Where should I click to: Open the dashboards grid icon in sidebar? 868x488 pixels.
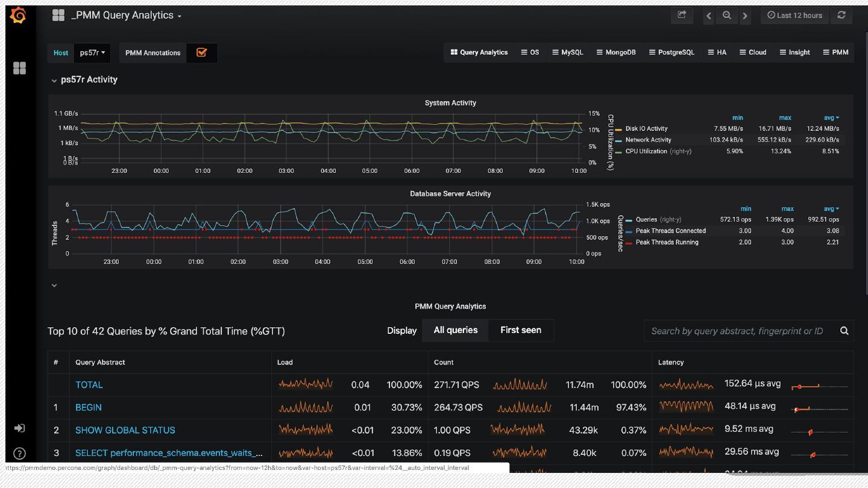point(19,68)
